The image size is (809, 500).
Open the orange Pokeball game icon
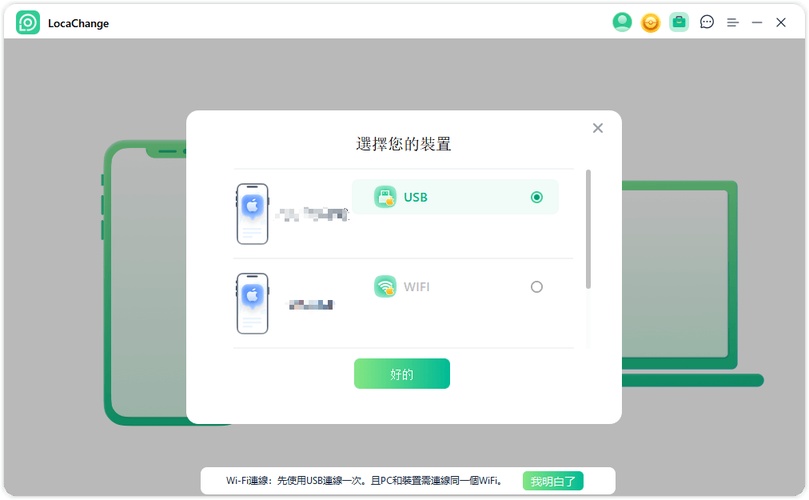click(x=651, y=23)
